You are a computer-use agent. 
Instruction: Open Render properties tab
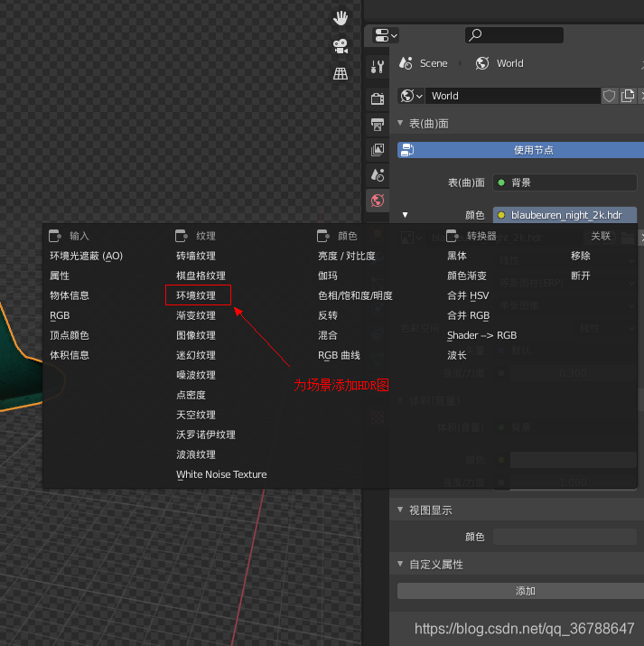(378, 98)
